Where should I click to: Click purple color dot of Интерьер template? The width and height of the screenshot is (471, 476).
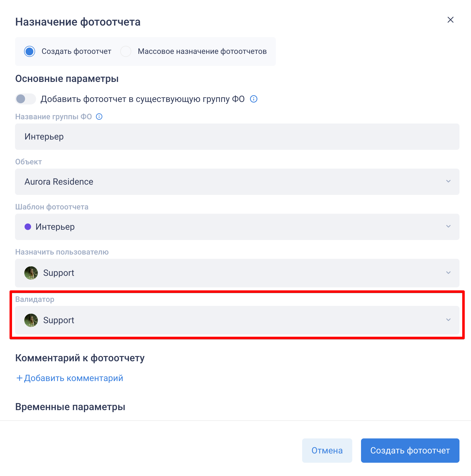(28, 227)
